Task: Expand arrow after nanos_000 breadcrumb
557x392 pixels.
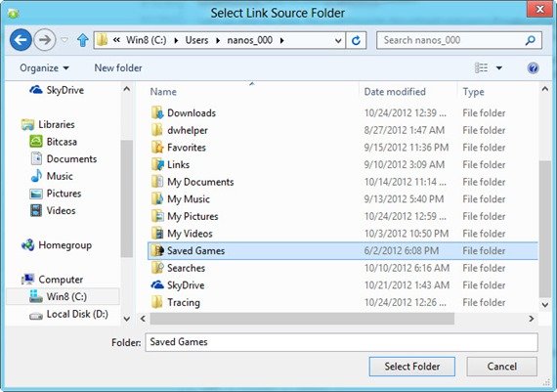Action: (282, 40)
